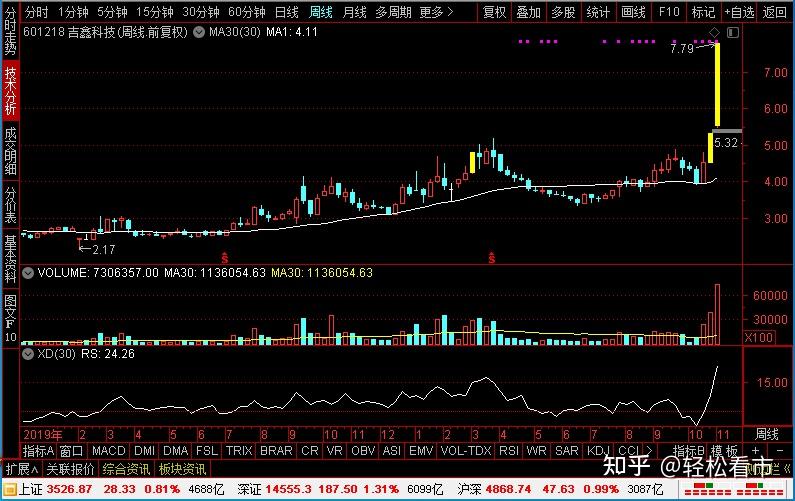Open the 画线 drawing tools

[633, 12]
